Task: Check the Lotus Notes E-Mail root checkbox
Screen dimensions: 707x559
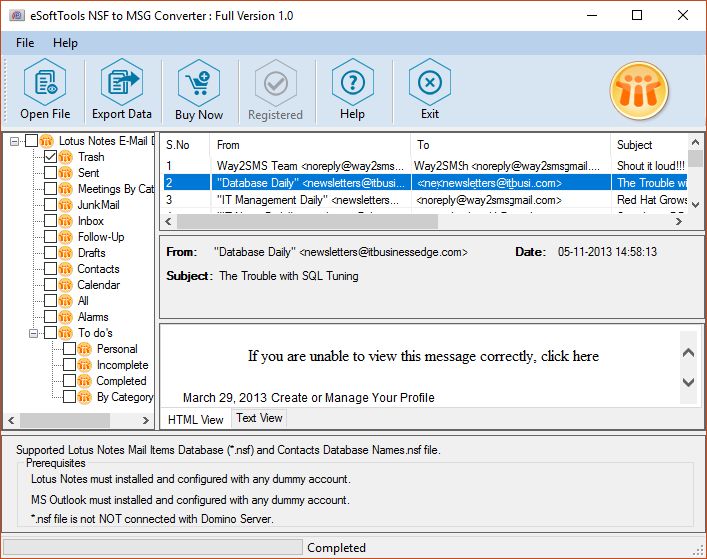Action: tap(32, 141)
